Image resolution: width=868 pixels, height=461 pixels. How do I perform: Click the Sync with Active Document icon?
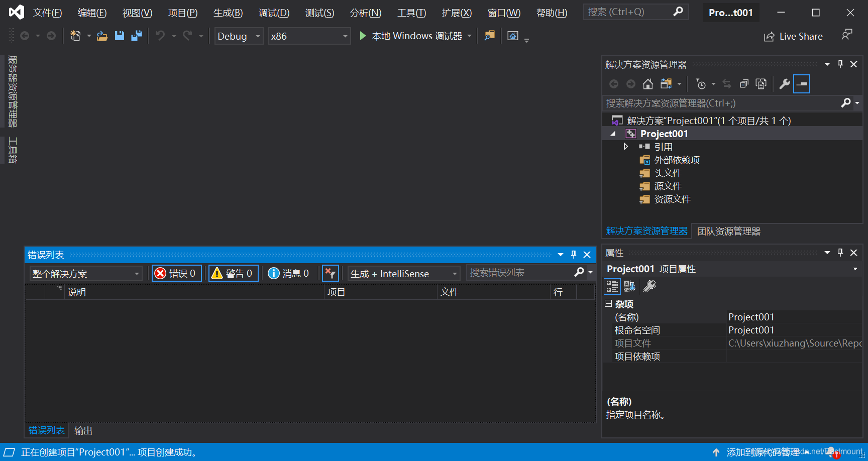[x=727, y=84]
